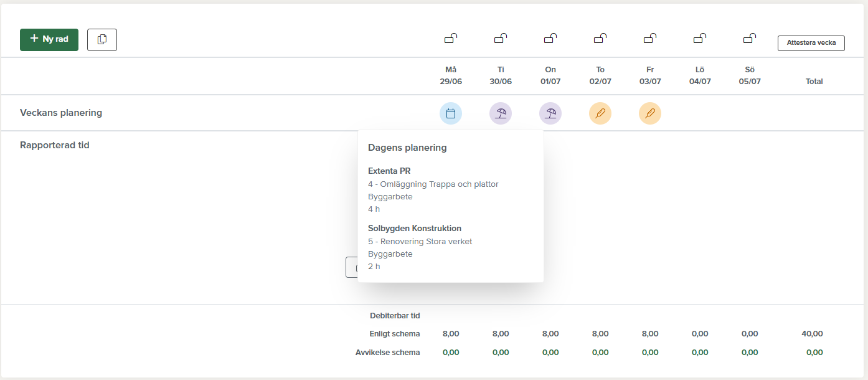This screenshot has height=380, width=868.
Task: Click '4 - Omläggning Trappa och plattor' project
Action: (433, 184)
